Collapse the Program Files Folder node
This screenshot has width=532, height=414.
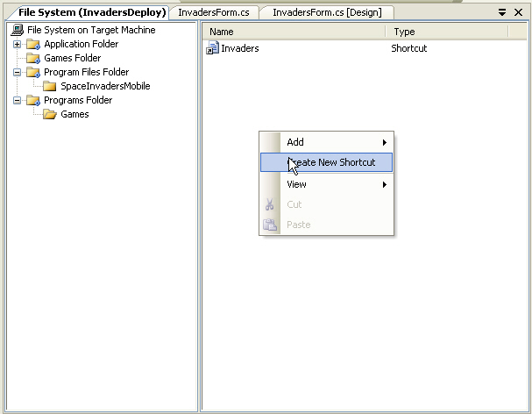point(17,72)
